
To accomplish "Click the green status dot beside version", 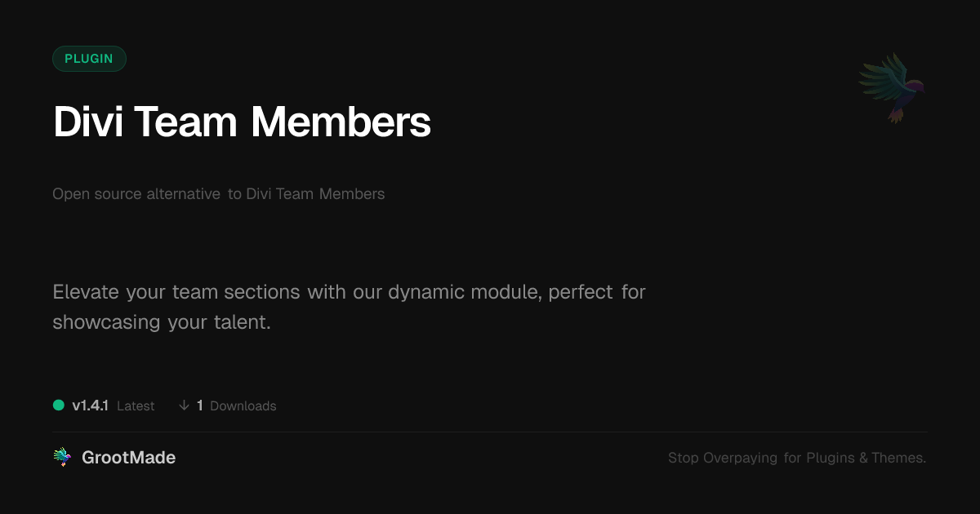I will 59,405.
